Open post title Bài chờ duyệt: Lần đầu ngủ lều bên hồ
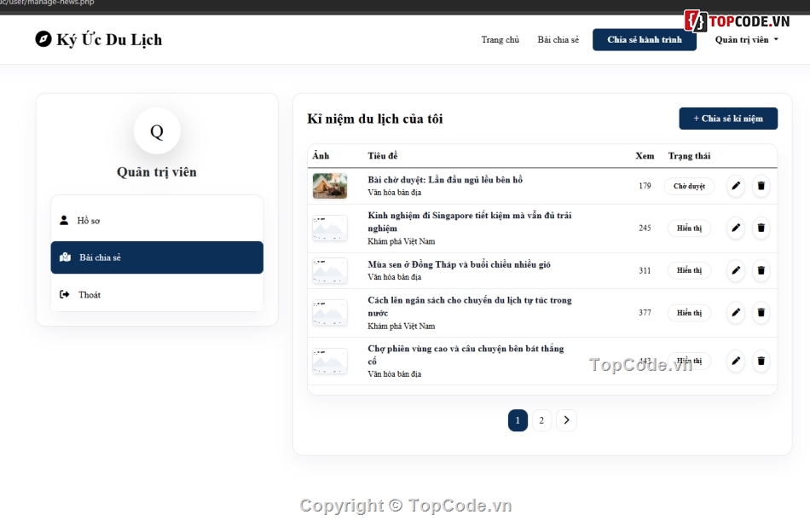 click(x=445, y=180)
